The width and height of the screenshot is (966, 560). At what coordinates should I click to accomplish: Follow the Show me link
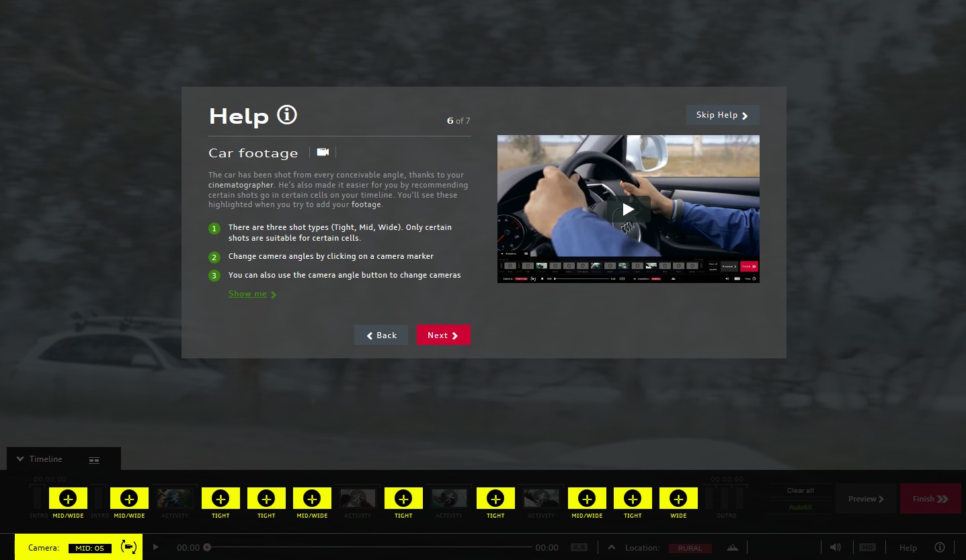(252, 294)
